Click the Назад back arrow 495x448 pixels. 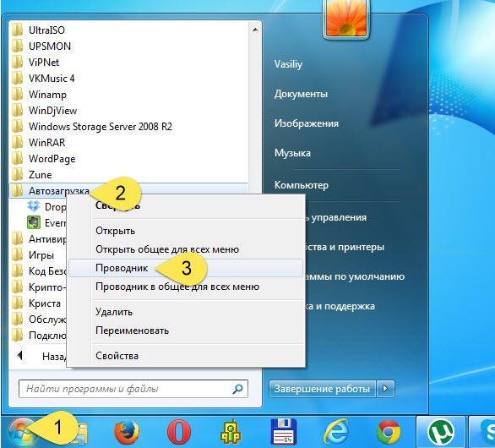[x=20, y=356]
